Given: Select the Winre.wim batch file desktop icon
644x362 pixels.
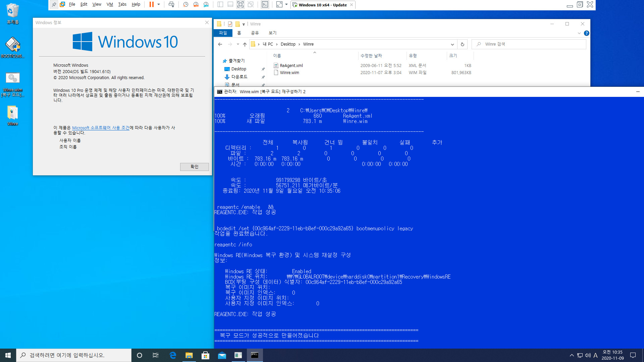Looking at the screenshot, I should (x=13, y=84).
